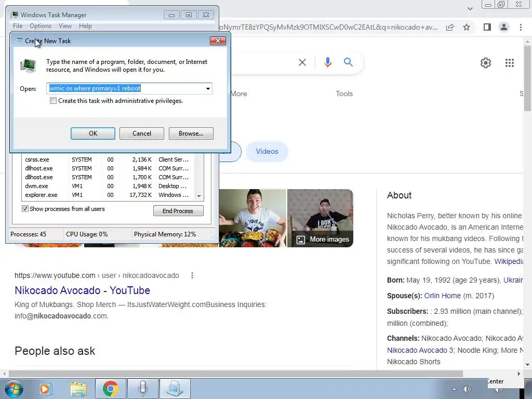This screenshot has width=532, height=399.
Task: Switch to Chrome on taskbar
Action: tap(110, 389)
